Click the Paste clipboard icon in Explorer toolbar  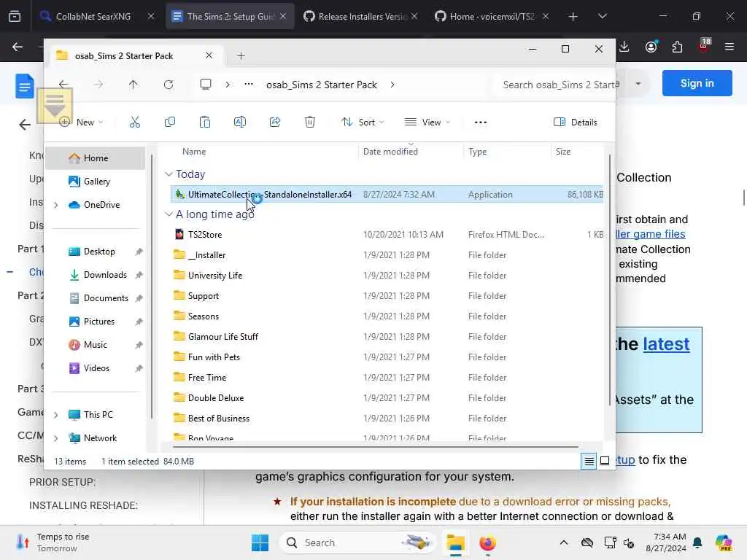click(205, 122)
